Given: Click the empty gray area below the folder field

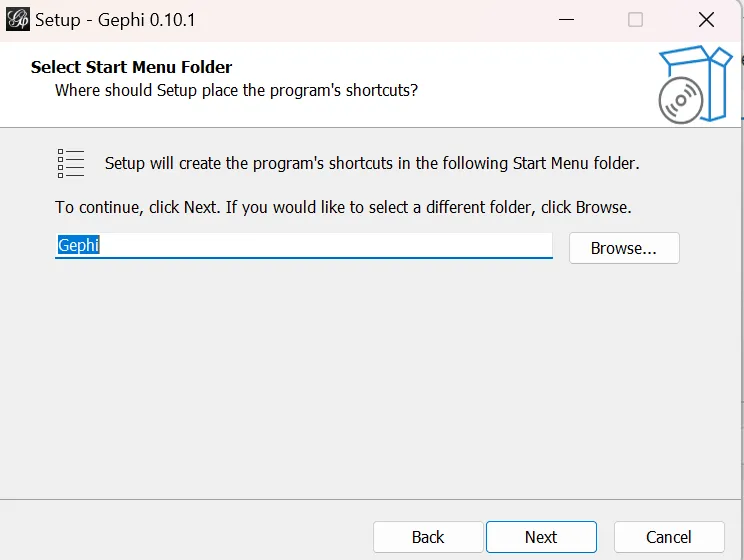Looking at the screenshot, I should coord(370,380).
